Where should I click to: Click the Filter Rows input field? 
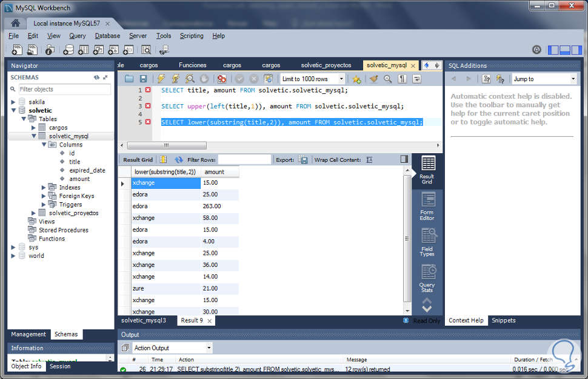tap(244, 160)
